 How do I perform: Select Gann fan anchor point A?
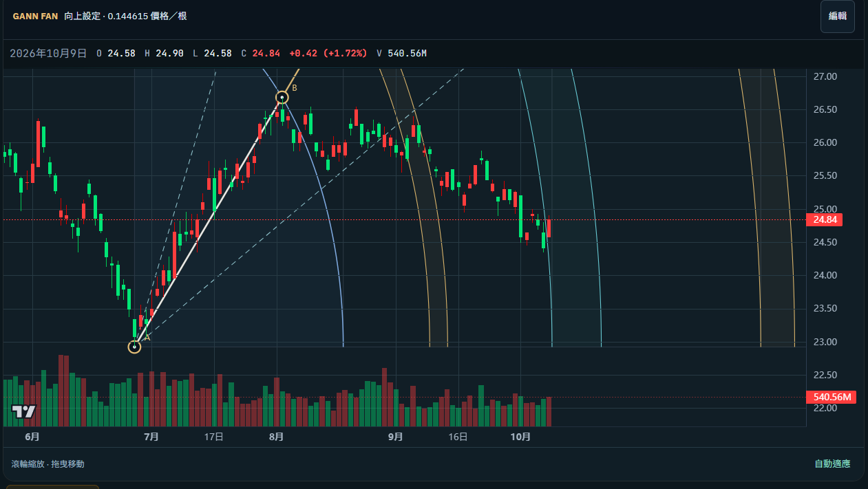[x=134, y=347]
